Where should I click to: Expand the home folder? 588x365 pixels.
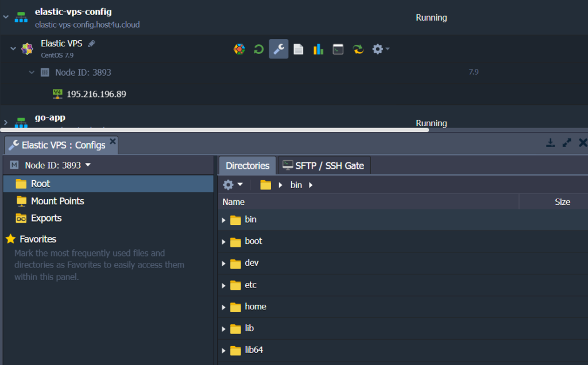(x=223, y=307)
